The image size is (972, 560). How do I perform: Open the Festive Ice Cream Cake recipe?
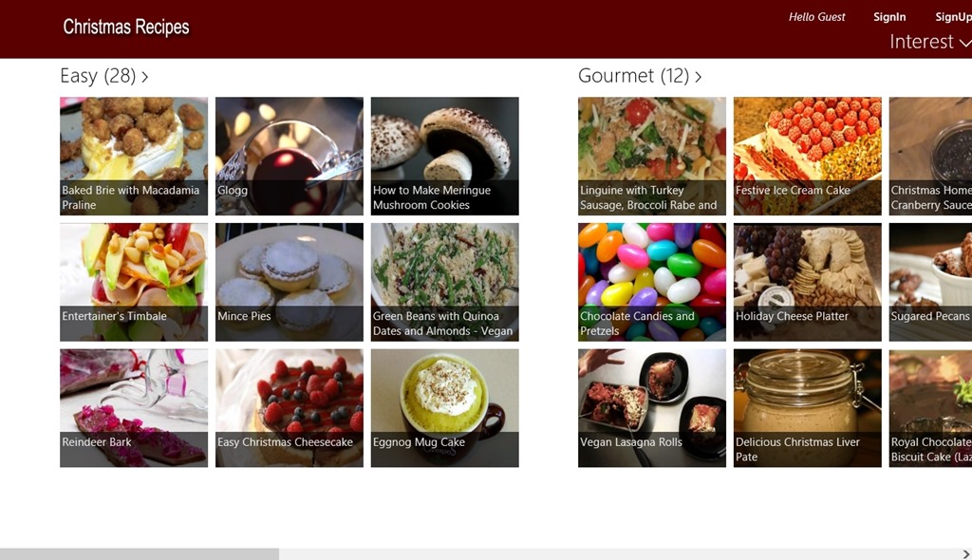[x=808, y=156]
